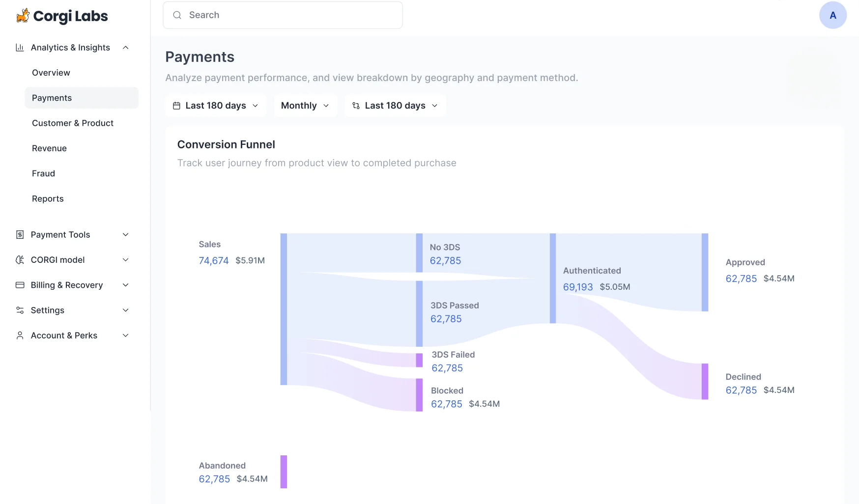Click the calendar icon on the date filter
Image resolution: width=859 pixels, height=504 pixels.
[x=176, y=105]
